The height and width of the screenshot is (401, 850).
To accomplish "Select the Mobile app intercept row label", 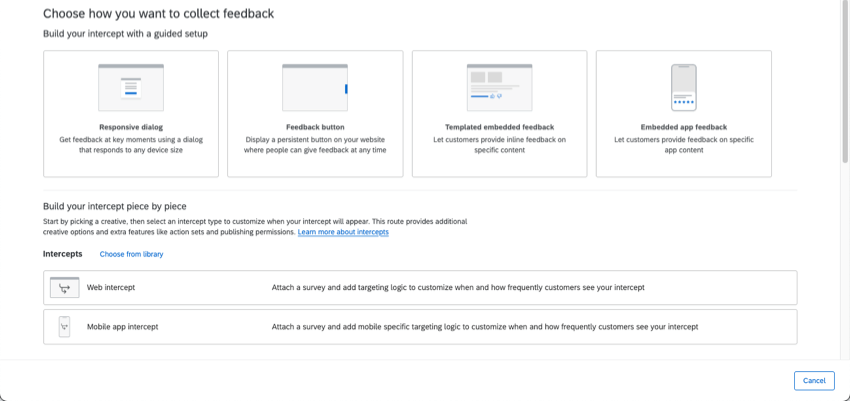I will [123, 327].
